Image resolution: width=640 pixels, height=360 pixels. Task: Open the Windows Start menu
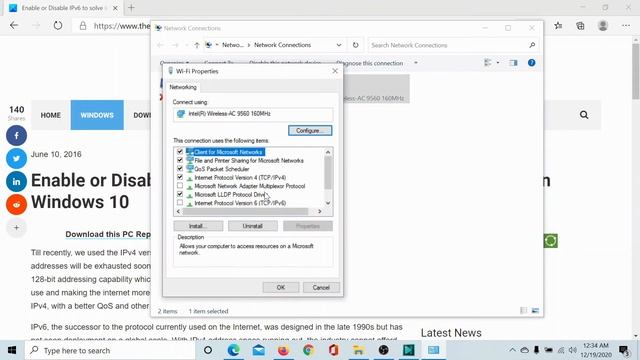tap(12, 350)
